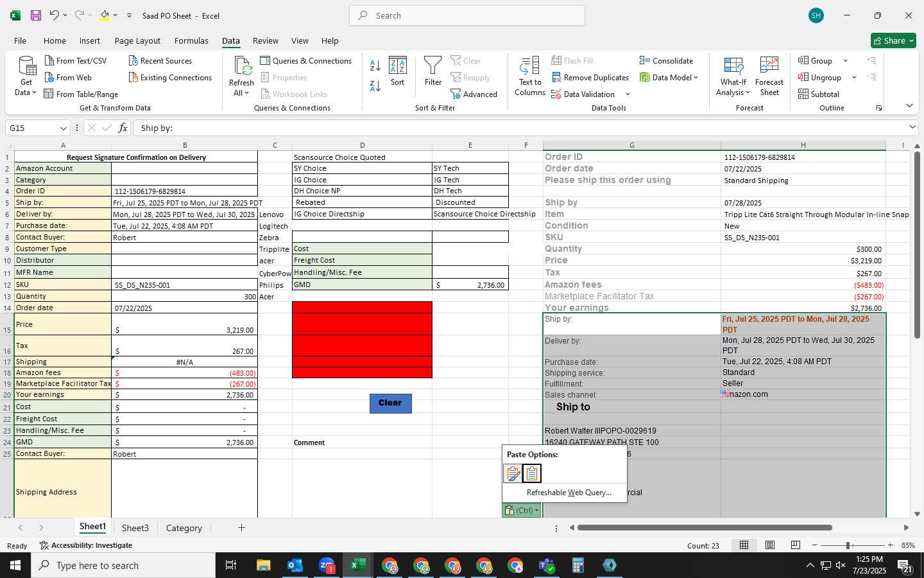Import From Table/Range

coord(81,94)
